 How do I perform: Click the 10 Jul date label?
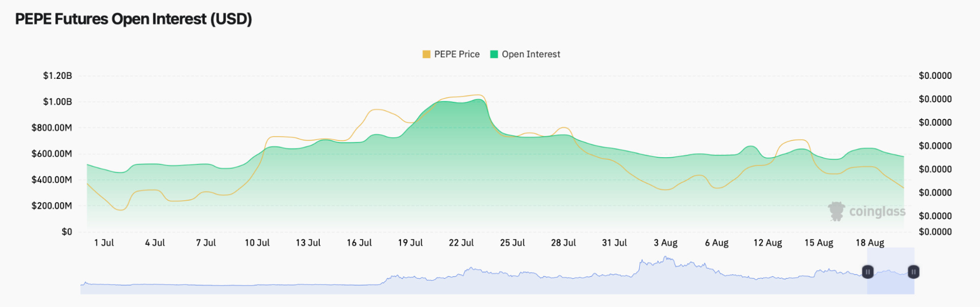tap(257, 243)
